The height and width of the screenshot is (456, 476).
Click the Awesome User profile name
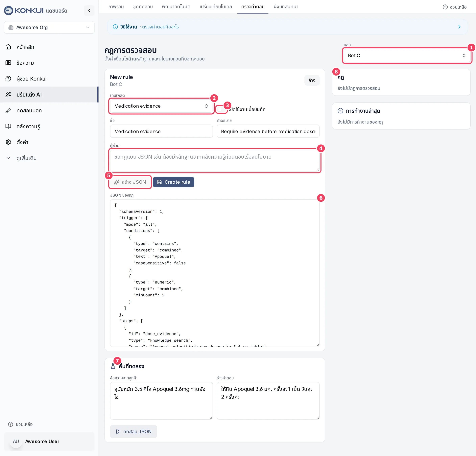(42, 442)
